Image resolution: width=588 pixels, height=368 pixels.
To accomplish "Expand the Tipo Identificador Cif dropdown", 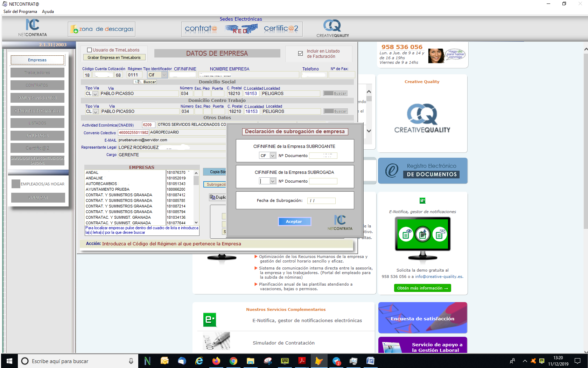I will click(164, 75).
